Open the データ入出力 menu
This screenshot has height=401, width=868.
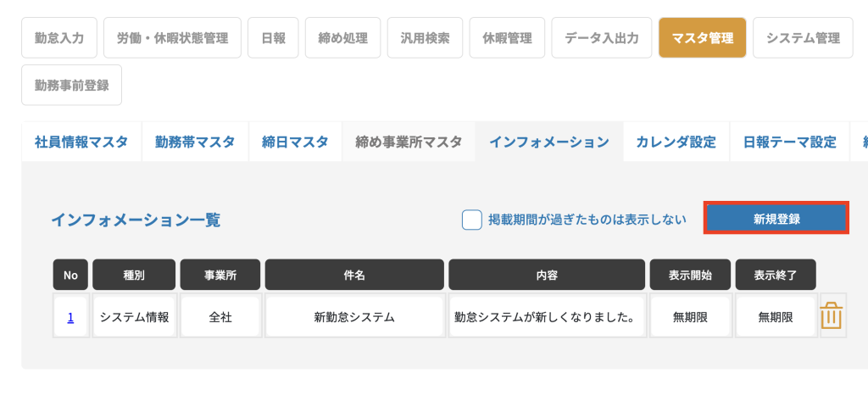(602, 37)
